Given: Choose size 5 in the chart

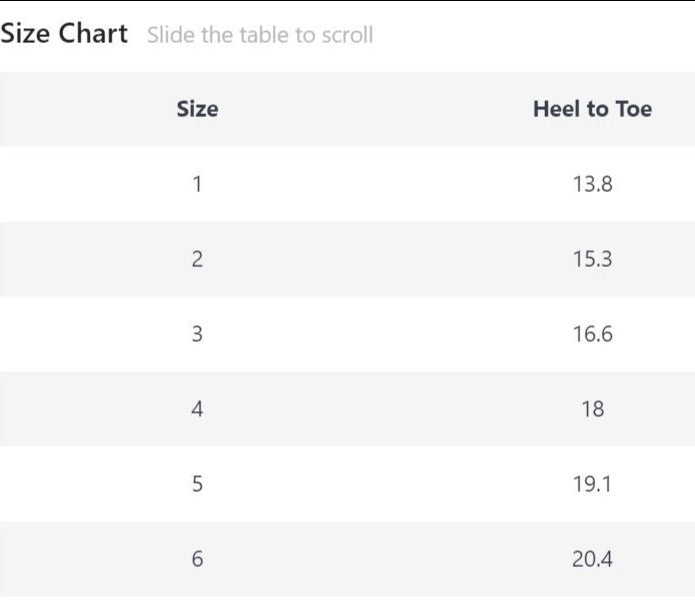Looking at the screenshot, I should (197, 484).
